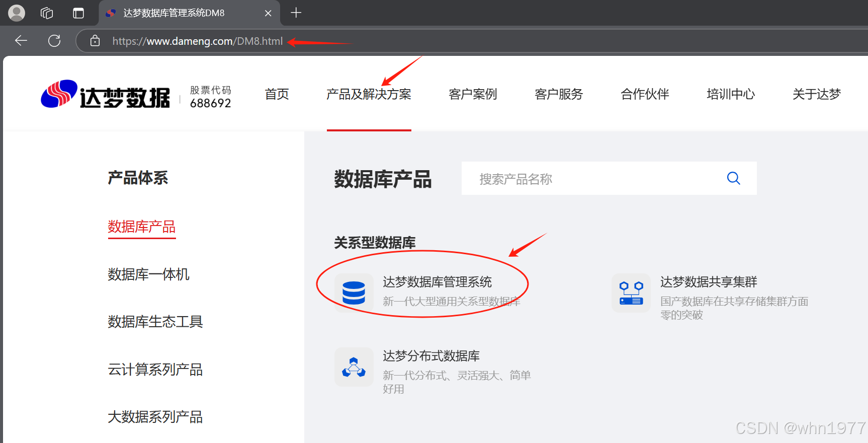Image resolution: width=868 pixels, height=443 pixels.
Task: Open the browser workspaces icon
Action: (x=47, y=13)
